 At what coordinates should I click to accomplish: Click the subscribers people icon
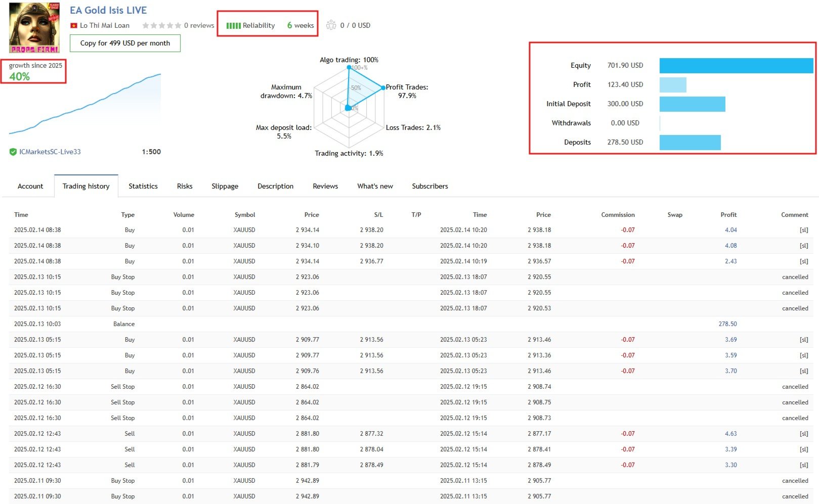331,25
